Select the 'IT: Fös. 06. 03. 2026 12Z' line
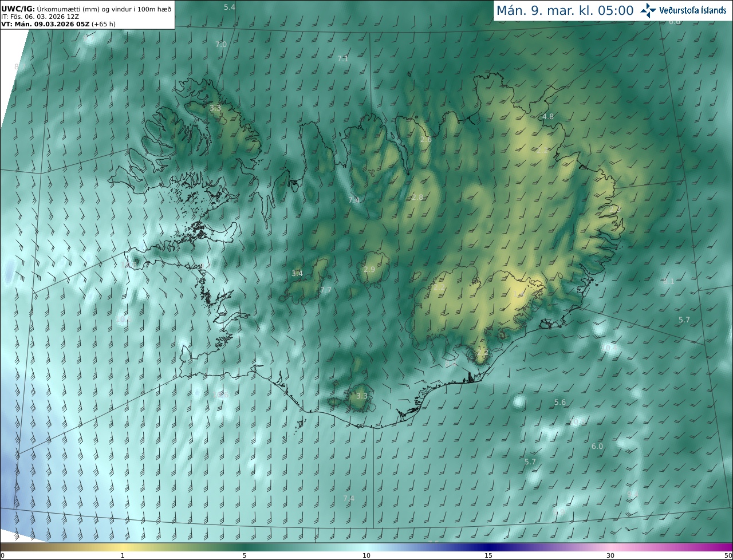733x560 pixels. [x=40, y=16]
